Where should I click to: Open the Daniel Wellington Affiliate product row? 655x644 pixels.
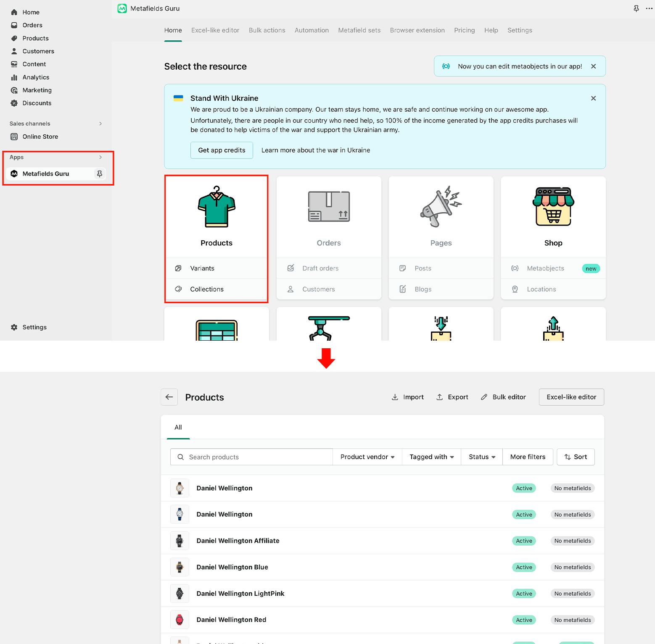[383, 541]
